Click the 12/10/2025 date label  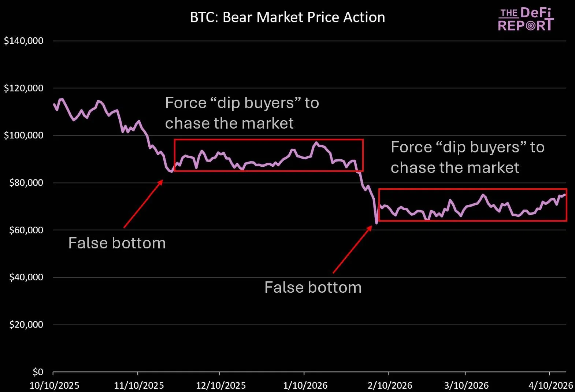point(221,385)
